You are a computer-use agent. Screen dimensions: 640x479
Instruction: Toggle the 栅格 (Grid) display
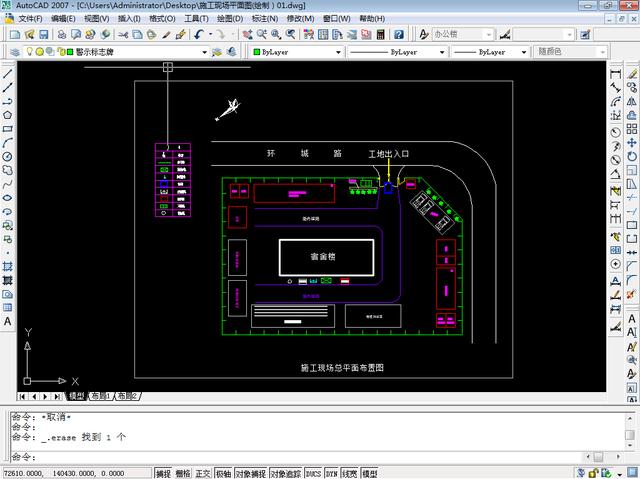[x=182, y=473]
